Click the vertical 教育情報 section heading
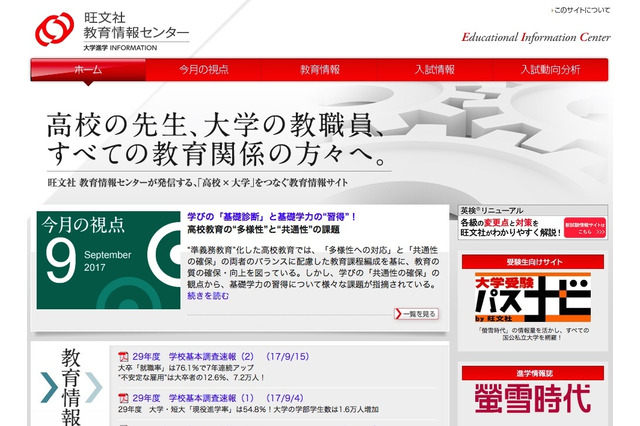Viewport: 640px width, 426px height. tap(71, 387)
